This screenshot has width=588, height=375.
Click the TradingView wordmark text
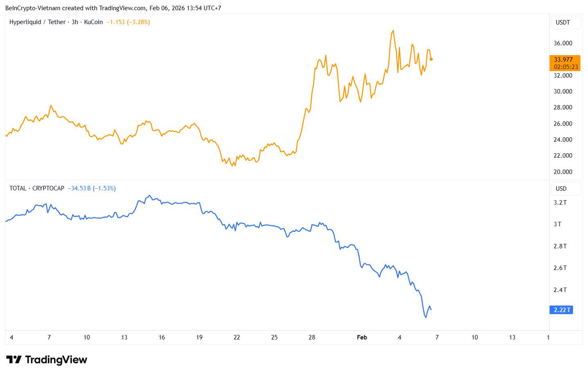pyautogui.click(x=56, y=359)
